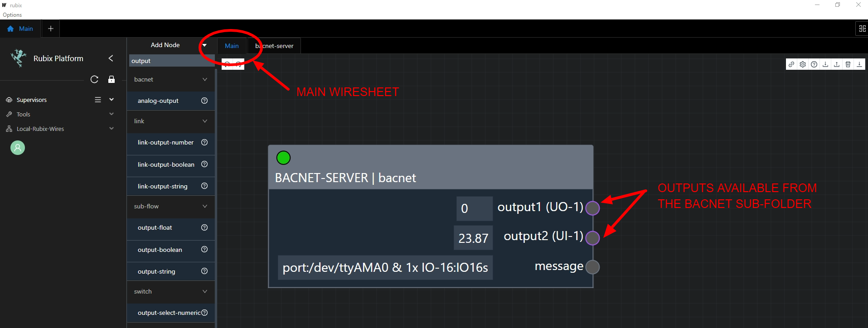Screen dimensions: 868x328
Task: Open the Options menu
Action: (12, 15)
